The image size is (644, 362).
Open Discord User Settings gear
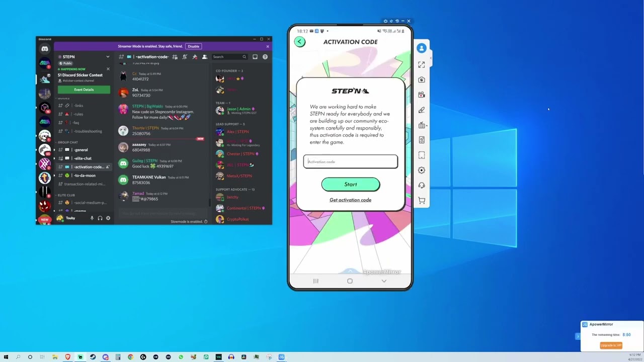pos(108,218)
